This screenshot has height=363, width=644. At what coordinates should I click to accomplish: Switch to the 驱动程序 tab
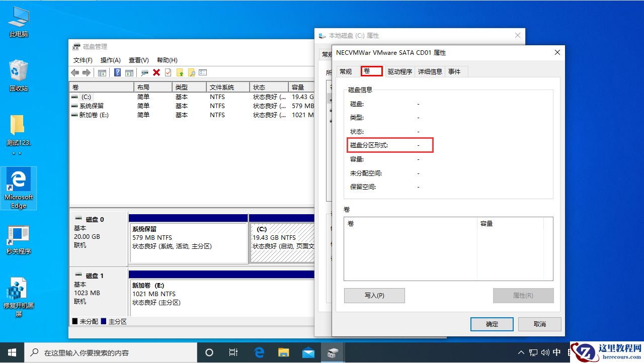pos(400,71)
